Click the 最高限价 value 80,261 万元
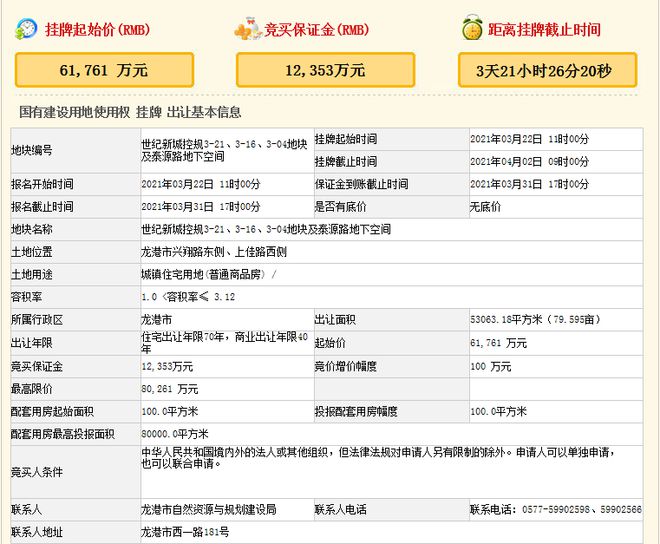Screen dimensions: 660x544 170,388
